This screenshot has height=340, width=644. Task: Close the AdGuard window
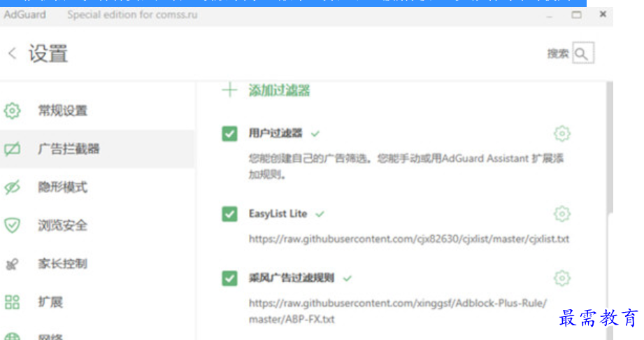click(603, 15)
